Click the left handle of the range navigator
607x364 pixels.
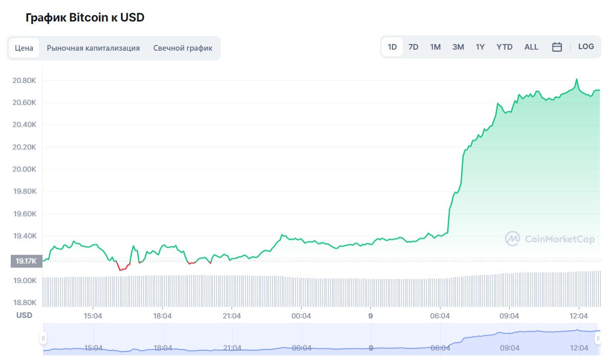pos(44,338)
